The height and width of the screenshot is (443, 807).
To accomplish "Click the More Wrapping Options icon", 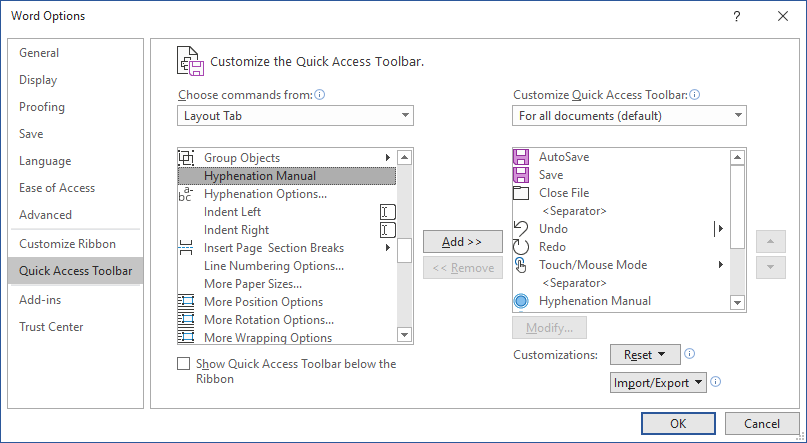I will point(185,338).
